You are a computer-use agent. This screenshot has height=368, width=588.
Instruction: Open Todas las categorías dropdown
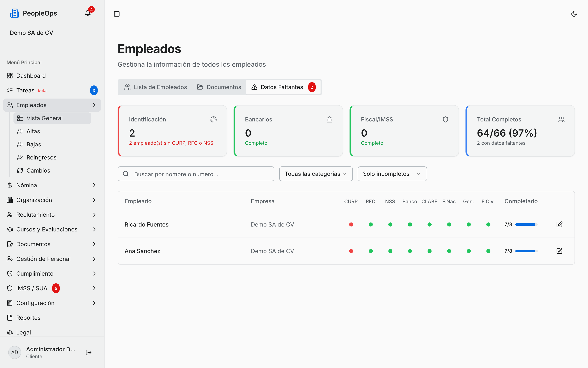(x=316, y=174)
